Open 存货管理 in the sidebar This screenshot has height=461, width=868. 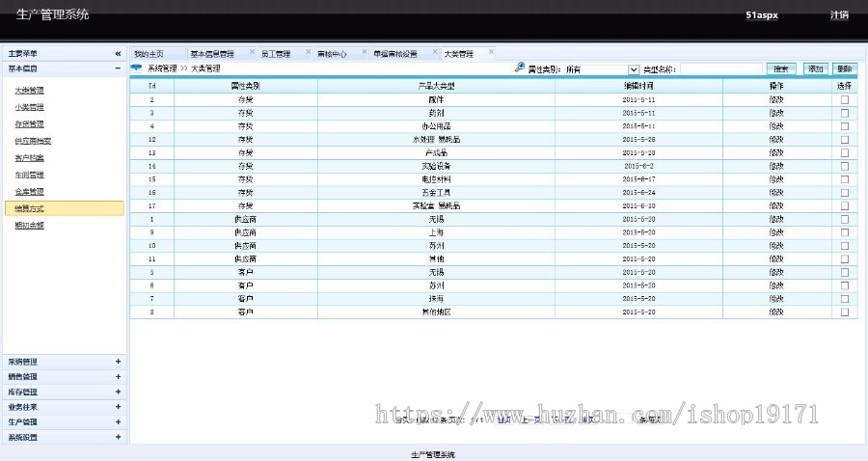[x=29, y=124]
